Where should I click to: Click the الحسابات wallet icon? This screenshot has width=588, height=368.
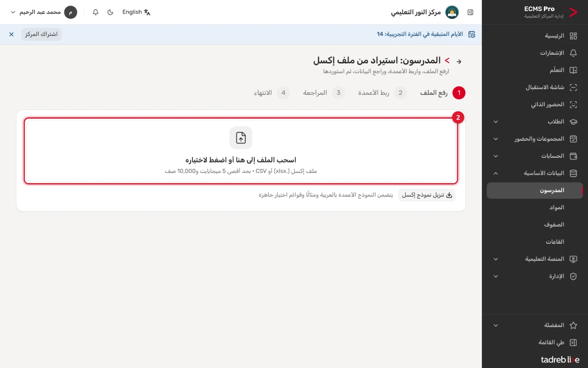pyautogui.click(x=573, y=156)
